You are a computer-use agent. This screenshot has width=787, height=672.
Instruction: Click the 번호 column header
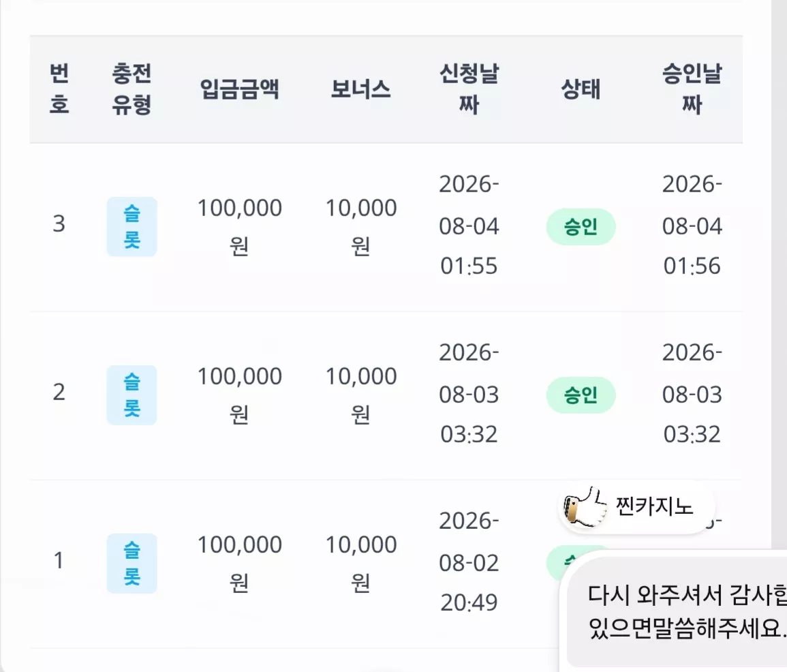click(x=59, y=89)
